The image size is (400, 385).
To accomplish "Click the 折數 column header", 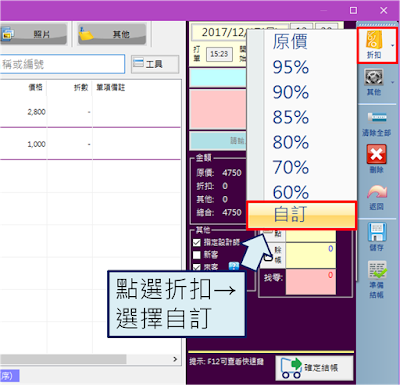I will click(x=81, y=87).
